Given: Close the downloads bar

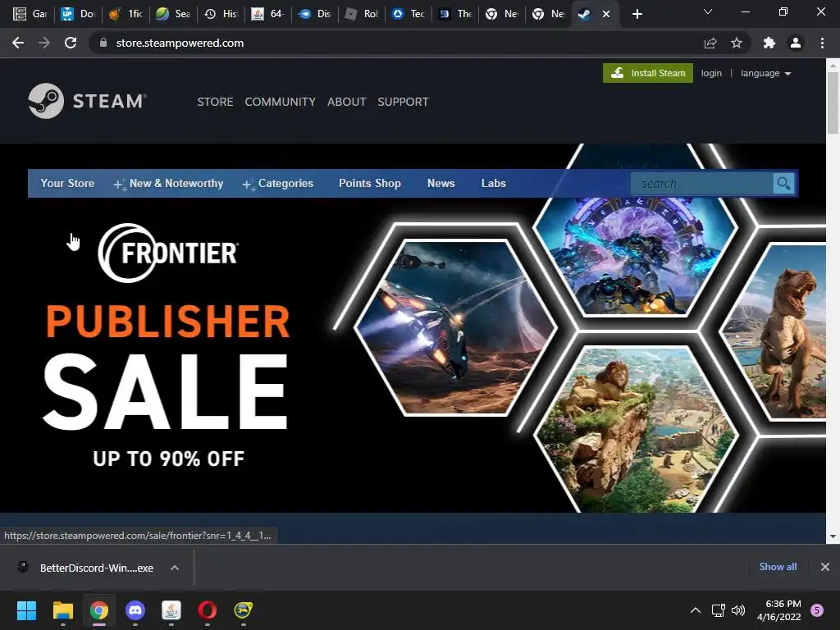Looking at the screenshot, I should click(x=825, y=567).
